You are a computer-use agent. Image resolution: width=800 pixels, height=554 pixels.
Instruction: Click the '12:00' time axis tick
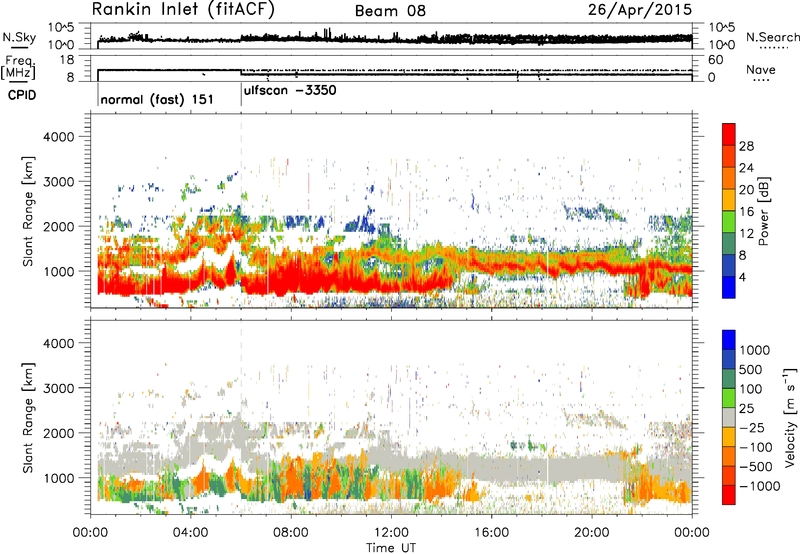pyautogui.click(x=391, y=533)
